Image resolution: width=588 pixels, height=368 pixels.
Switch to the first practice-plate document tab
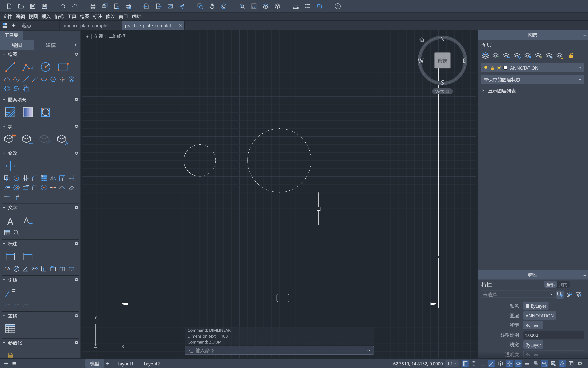(x=87, y=26)
